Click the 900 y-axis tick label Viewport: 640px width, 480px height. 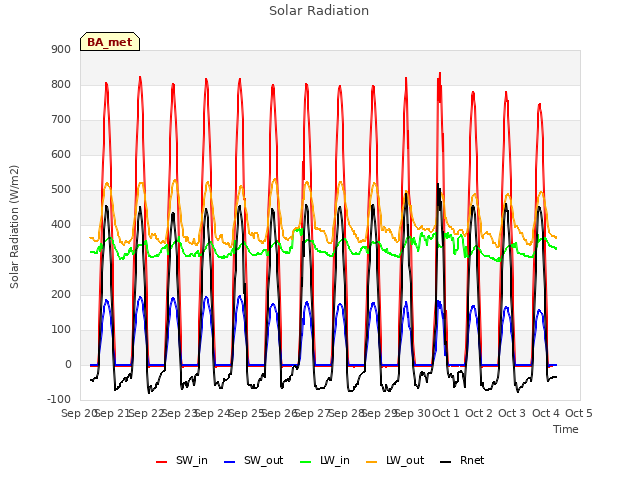pos(61,49)
